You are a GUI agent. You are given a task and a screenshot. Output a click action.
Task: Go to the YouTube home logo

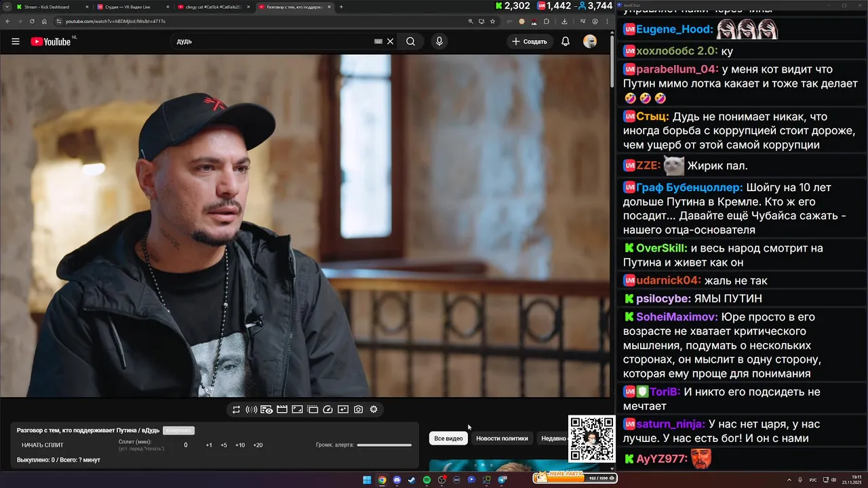(x=51, y=41)
